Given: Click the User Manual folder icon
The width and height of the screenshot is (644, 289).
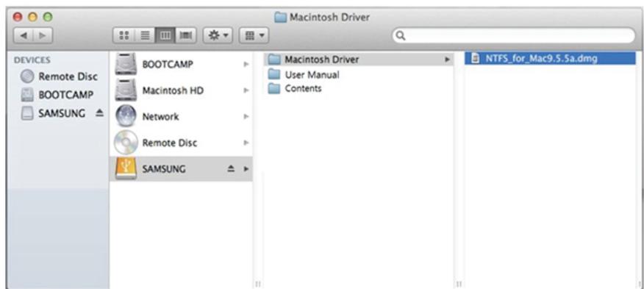Looking at the screenshot, I should tap(274, 75).
